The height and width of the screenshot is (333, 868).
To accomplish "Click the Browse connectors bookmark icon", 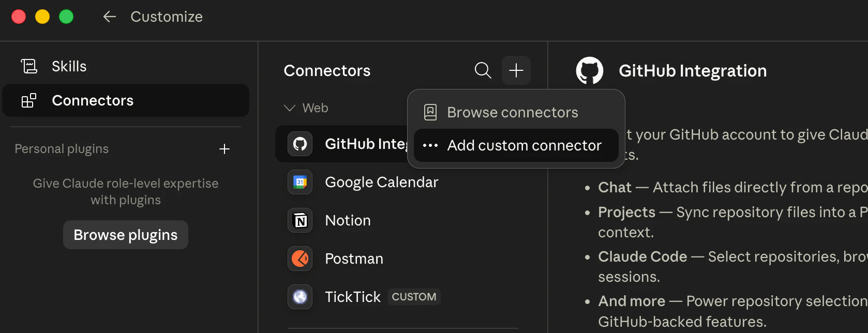I will coord(430,112).
